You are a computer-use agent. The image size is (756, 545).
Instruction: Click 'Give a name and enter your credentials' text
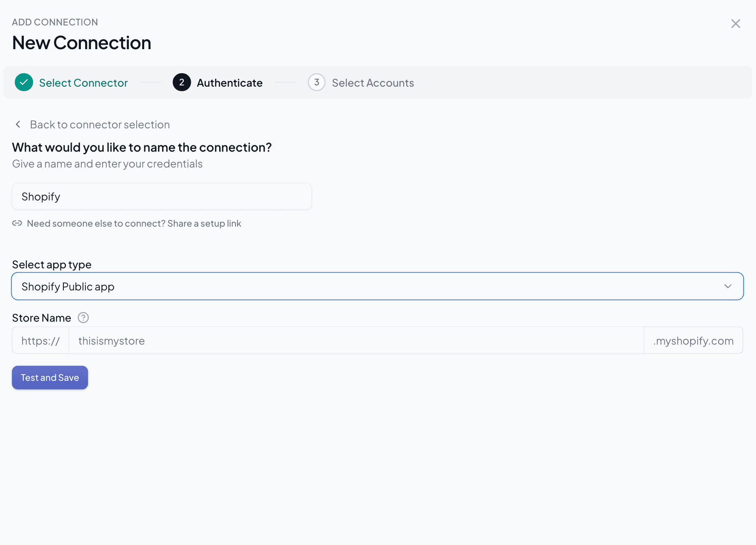tap(108, 164)
